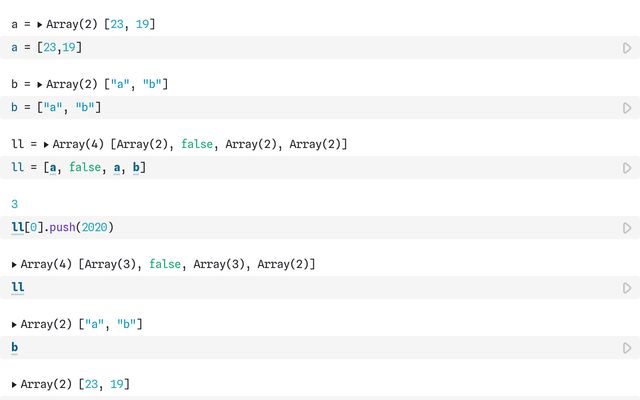The height and width of the screenshot is (400, 640).
Task: Click into the 'b = ["a", "b"]' code editor
Action: tap(300, 108)
